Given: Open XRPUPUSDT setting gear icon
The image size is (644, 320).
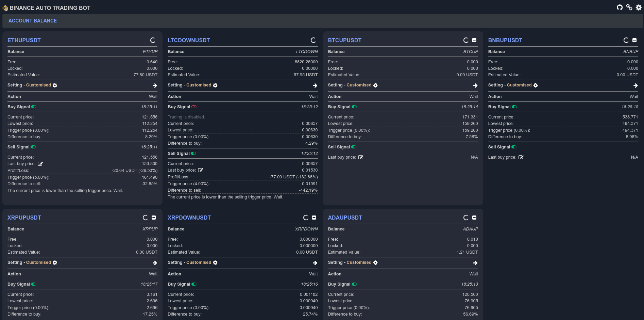Looking at the screenshot, I should [x=55, y=263].
